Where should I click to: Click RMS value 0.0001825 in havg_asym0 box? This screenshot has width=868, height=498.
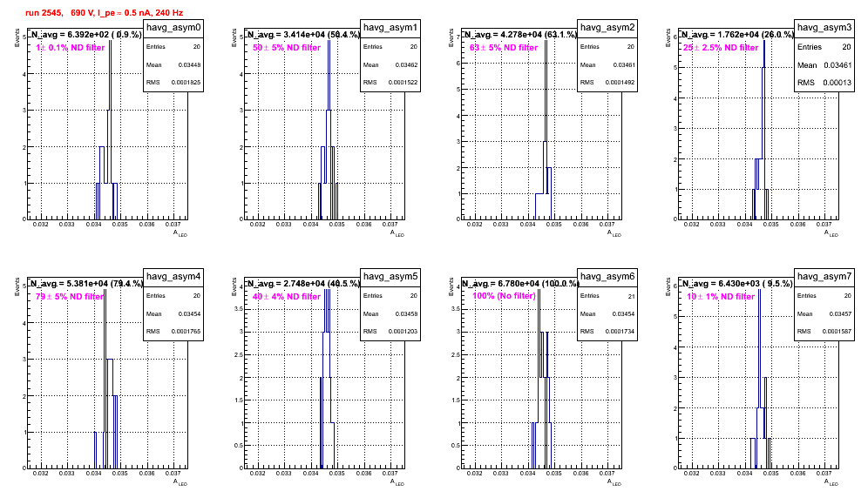(x=187, y=83)
